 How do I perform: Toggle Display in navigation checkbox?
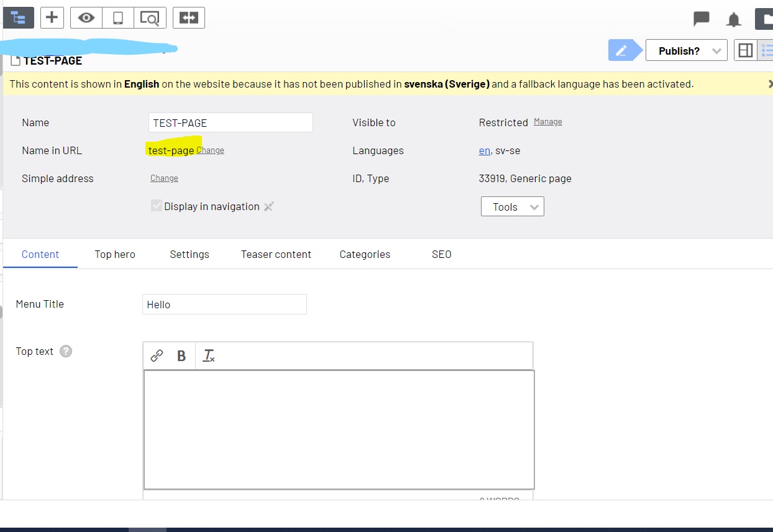(x=157, y=206)
